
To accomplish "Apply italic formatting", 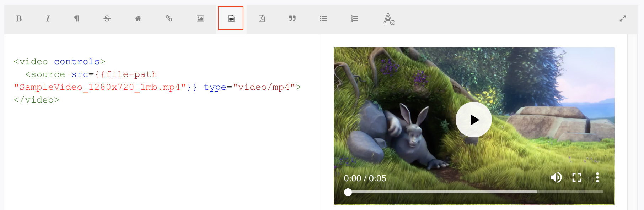I will click(x=48, y=18).
